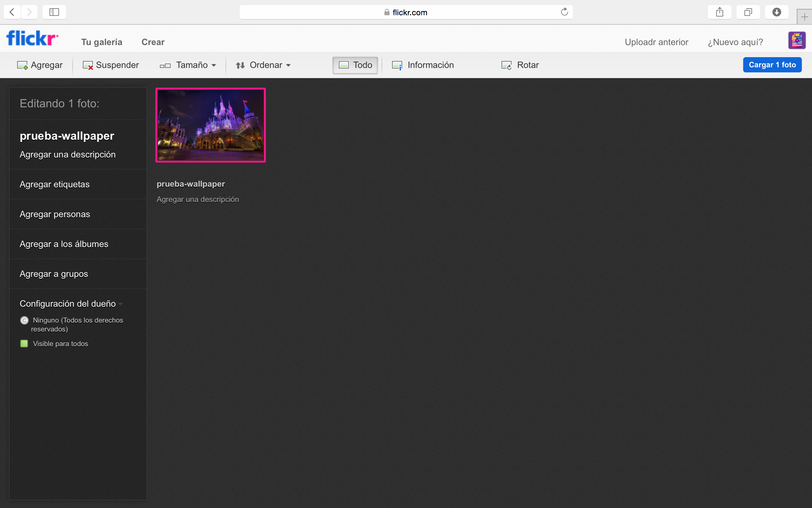Click Ninguno (Todos los derechos reservados) text

[77, 324]
